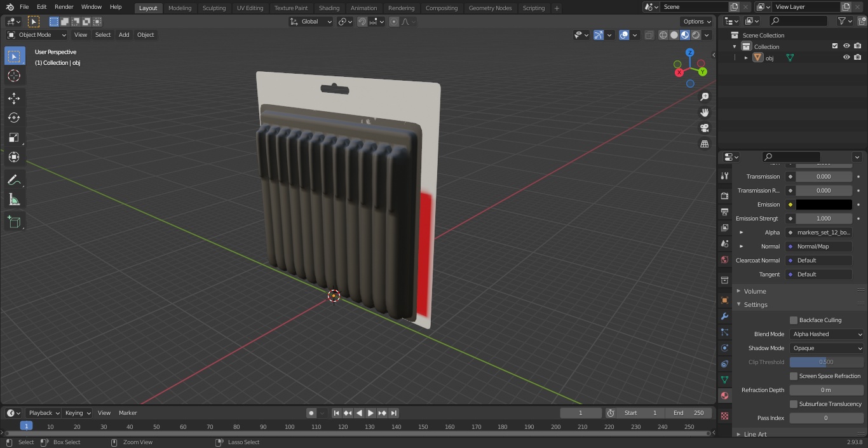
Task: Toggle Collection visibility eye icon
Action: click(x=846, y=46)
